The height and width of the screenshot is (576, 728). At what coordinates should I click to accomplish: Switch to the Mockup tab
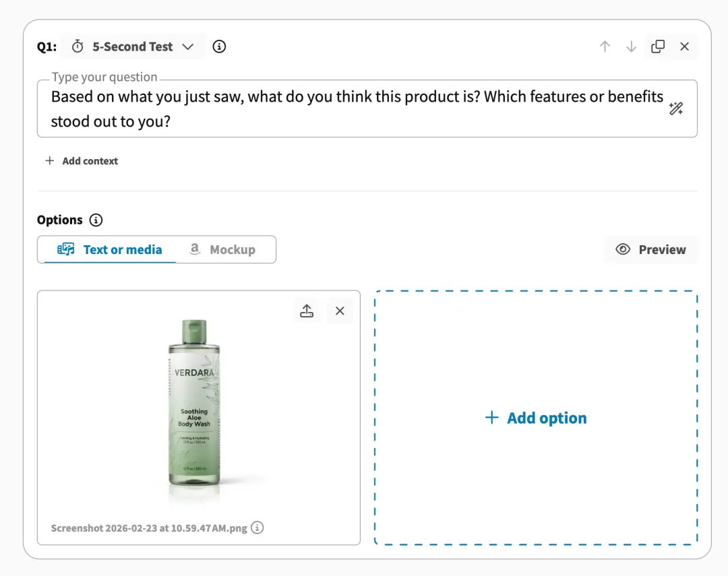[222, 250]
